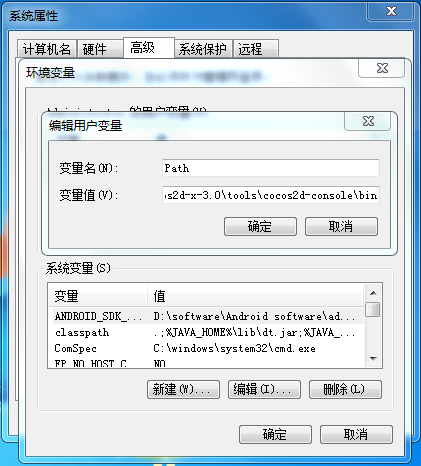Select the ComSpec variable row
Viewport: 421px width, 466px height.
click(206, 348)
